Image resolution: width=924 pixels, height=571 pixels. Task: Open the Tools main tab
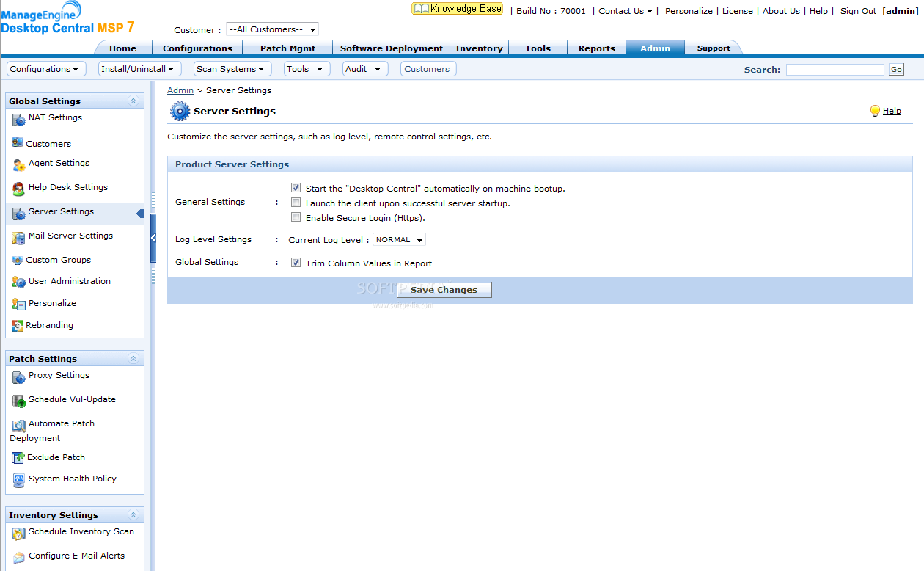pos(538,48)
